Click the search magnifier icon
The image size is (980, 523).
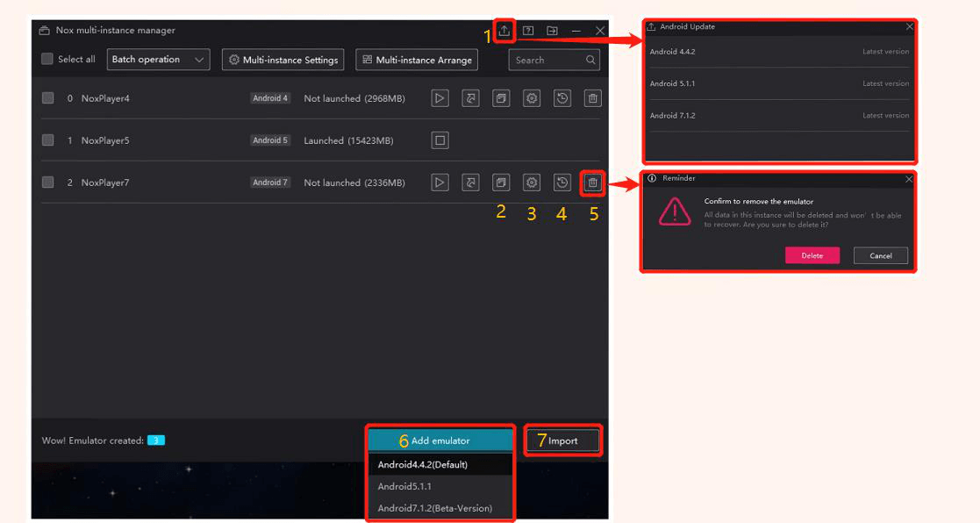tap(590, 60)
